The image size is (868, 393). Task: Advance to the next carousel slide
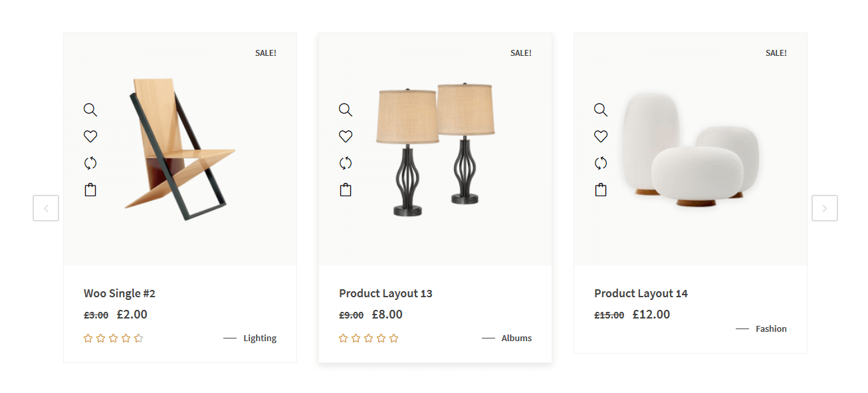[824, 208]
